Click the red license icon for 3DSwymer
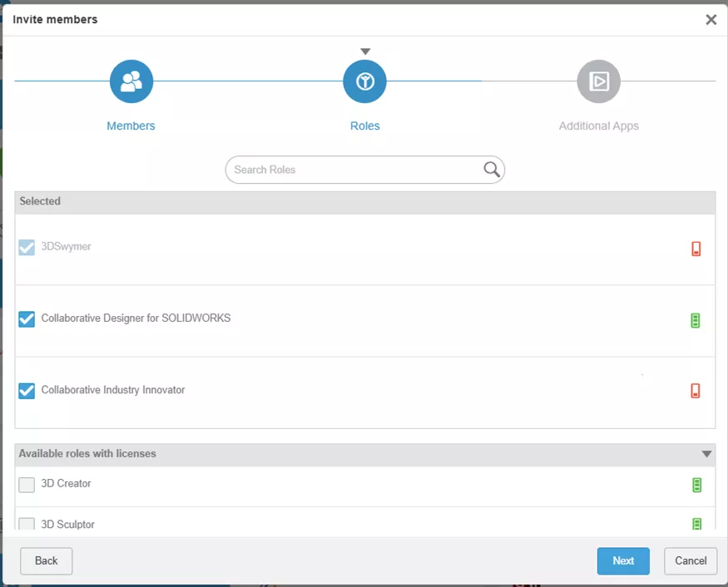This screenshot has width=728, height=587. 696,249
